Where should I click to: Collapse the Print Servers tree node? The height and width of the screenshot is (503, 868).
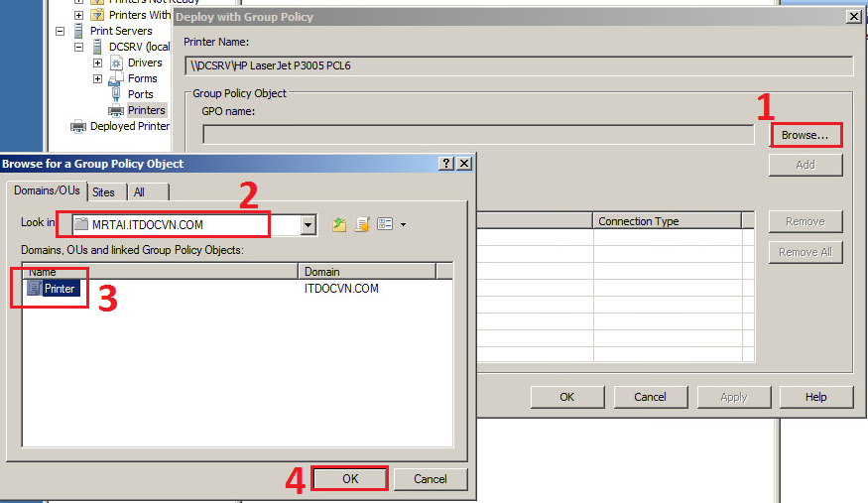[x=61, y=31]
